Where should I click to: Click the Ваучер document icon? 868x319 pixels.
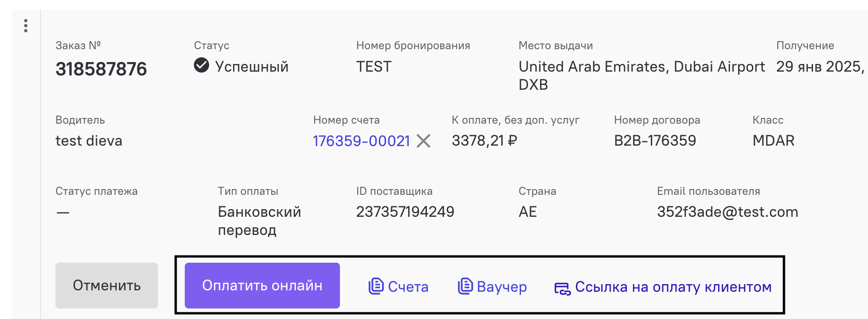(x=465, y=286)
